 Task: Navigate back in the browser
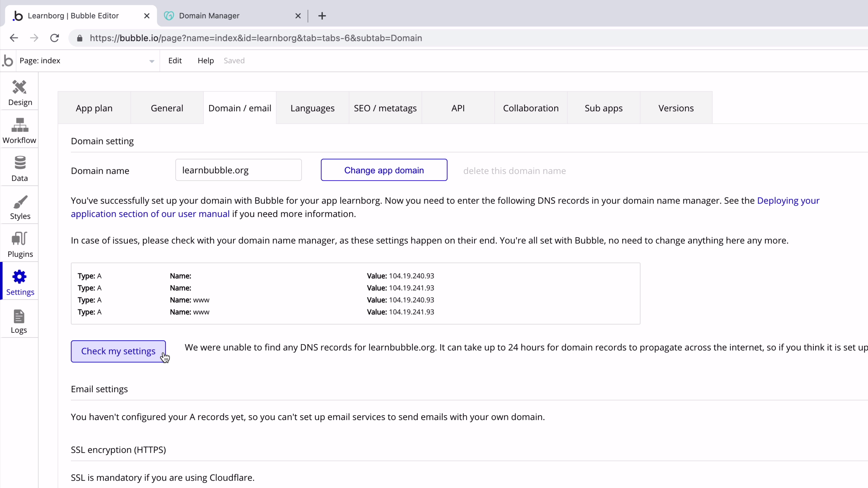(x=14, y=38)
